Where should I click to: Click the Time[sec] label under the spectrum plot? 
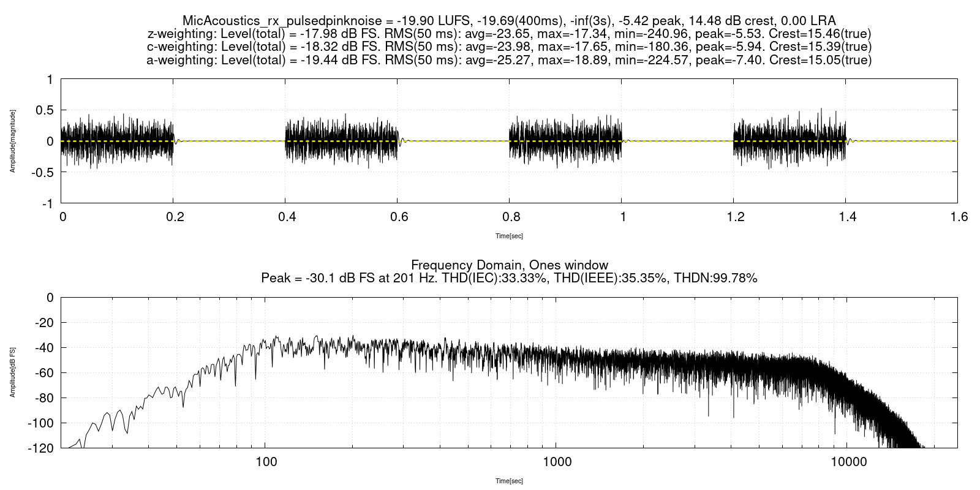[x=509, y=481]
